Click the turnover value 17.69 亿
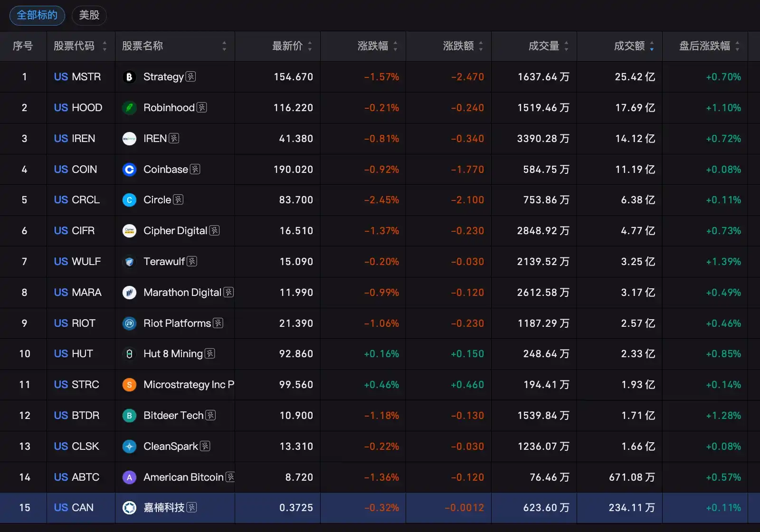Viewport: 760px width, 532px height. click(635, 108)
